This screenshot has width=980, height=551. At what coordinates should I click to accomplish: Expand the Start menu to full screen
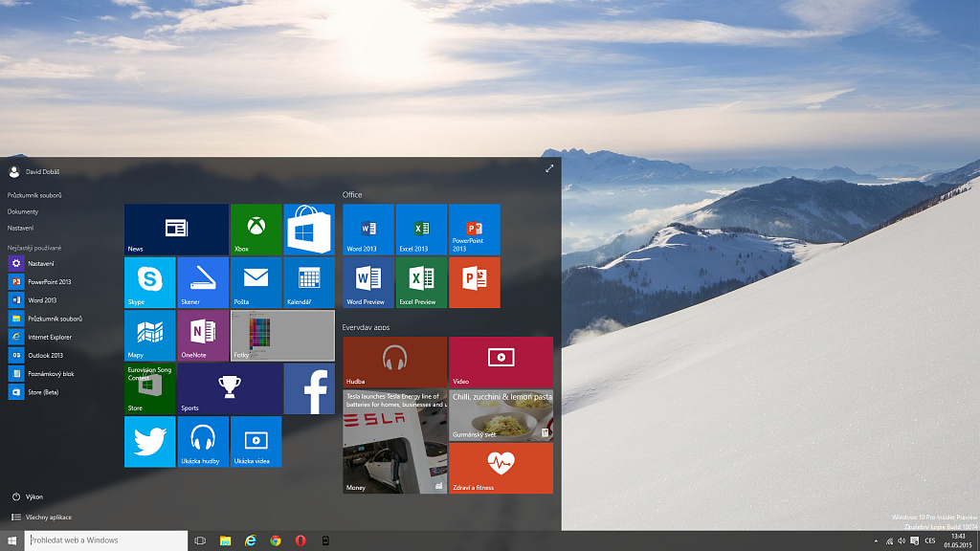click(549, 168)
